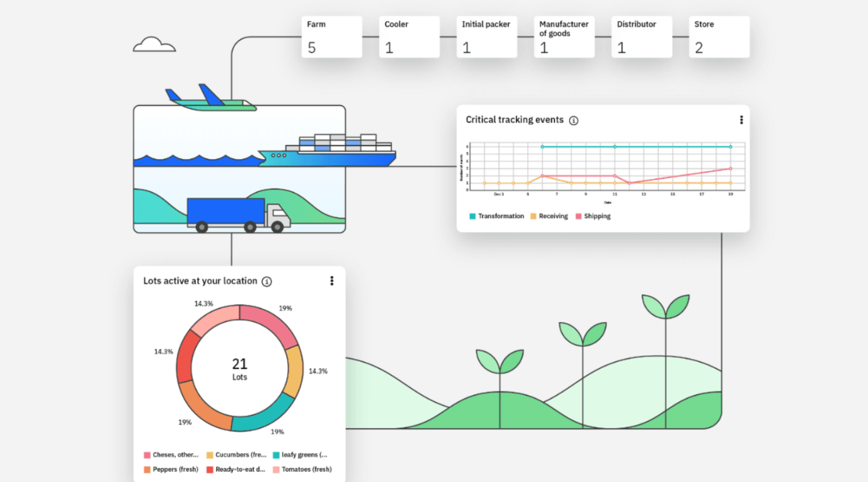The height and width of the screenshot is (482, 868).
Task: Click info icon next to Lots active title
Action: click(267, 281)
